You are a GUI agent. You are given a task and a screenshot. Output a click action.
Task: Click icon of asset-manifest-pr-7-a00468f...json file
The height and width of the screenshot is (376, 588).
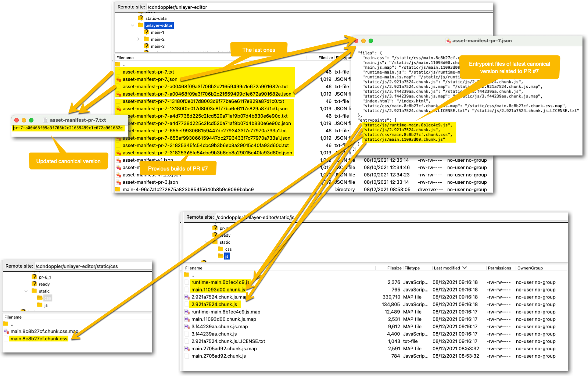click(x=118, y=94)
